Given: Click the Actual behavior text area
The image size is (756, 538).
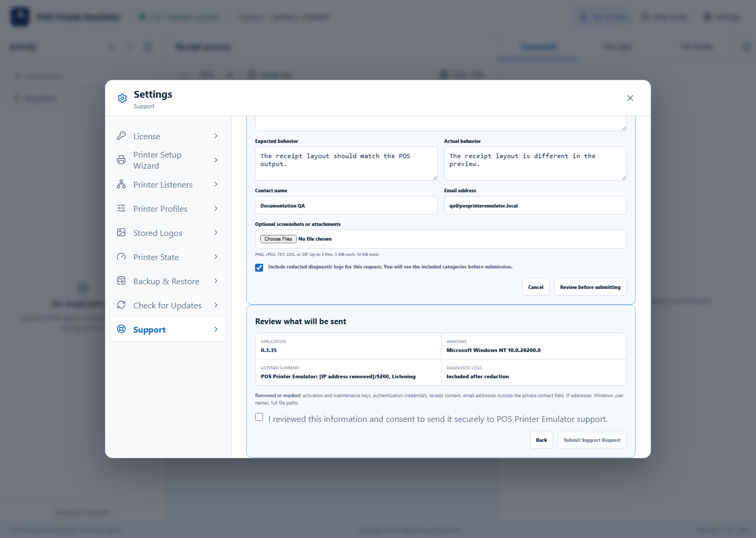Looking at the screenshot, I should 535,163.
